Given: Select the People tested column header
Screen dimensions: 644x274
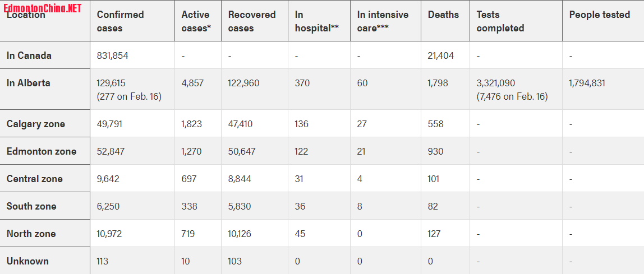Looking at the screenshot, I should [x=600, y=15].
